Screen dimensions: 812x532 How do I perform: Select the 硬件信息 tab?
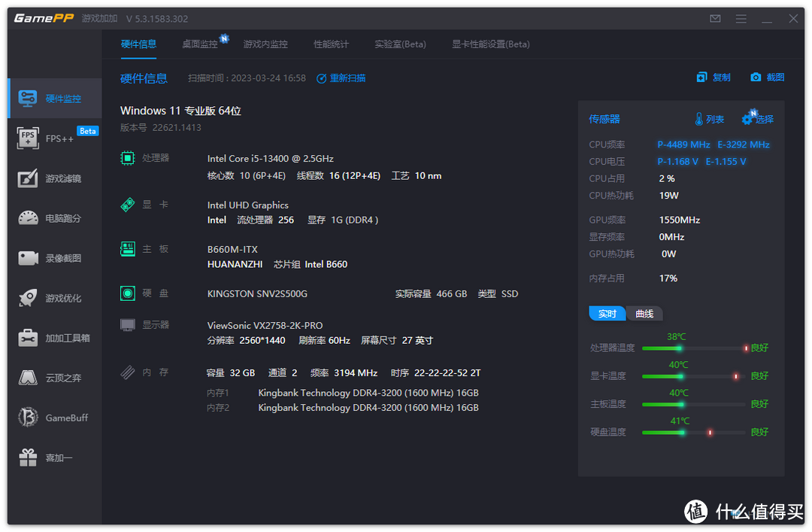pyautogui.click(x=139, y=44)
